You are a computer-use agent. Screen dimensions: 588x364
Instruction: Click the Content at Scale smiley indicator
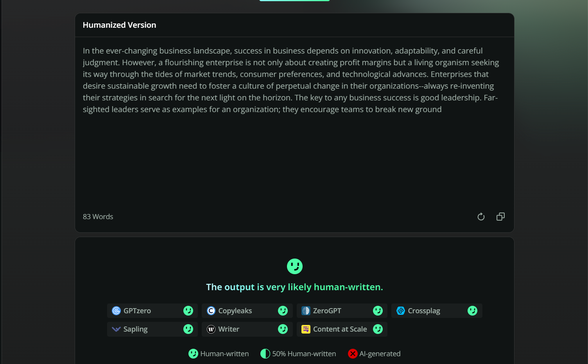[x=378, y=329]
